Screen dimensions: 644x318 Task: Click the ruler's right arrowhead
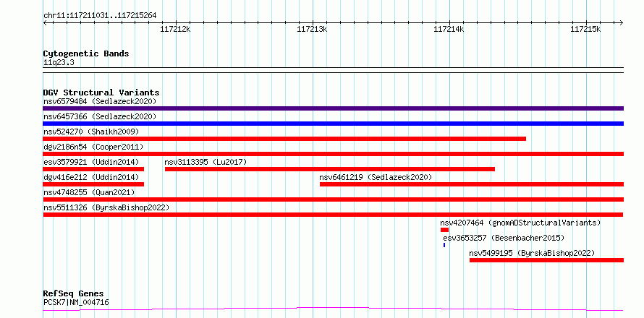622,22
